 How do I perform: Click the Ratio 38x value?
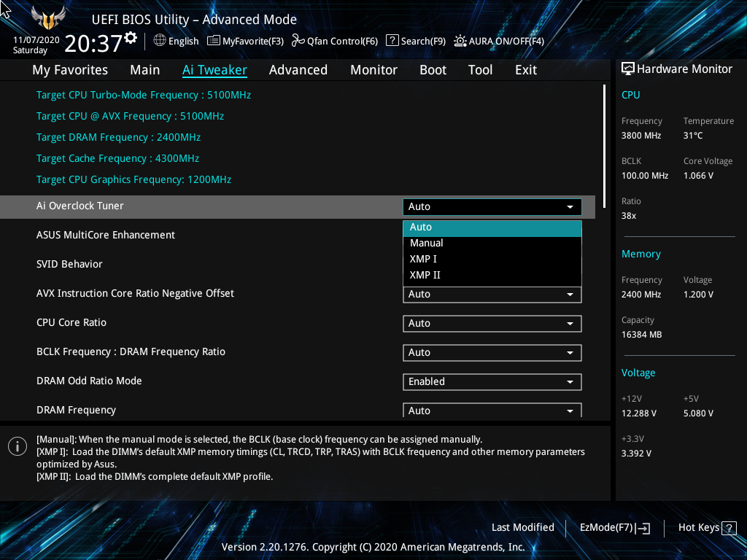pyautogui.click(x=629, y=216)
